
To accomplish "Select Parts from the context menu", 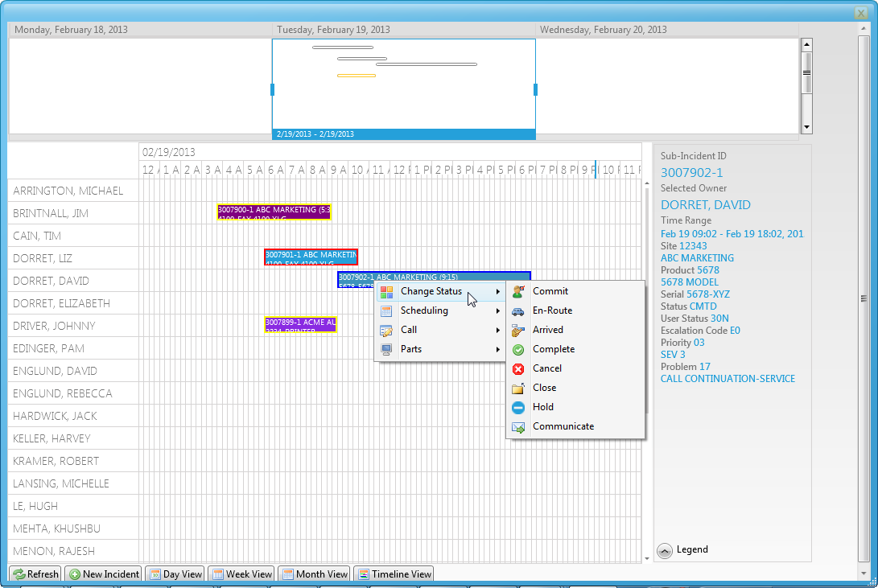I will point(410,349).
